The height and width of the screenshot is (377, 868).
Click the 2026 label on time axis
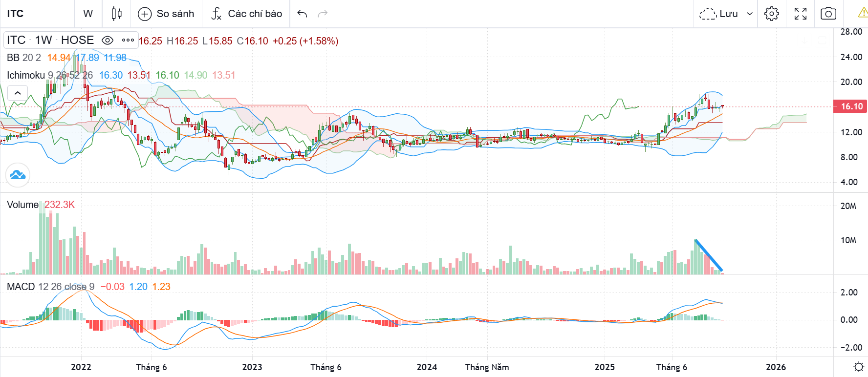pos(776,367)
